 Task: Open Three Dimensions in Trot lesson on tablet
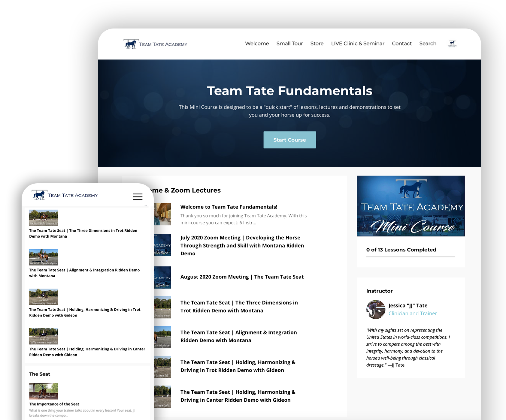point(239,307)
